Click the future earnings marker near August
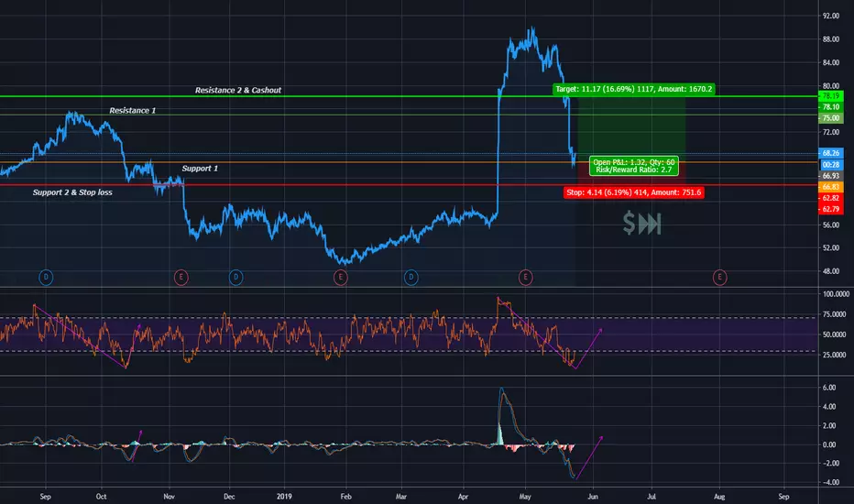The width and height of the screenshot is (854, 504). click(719, 278)
